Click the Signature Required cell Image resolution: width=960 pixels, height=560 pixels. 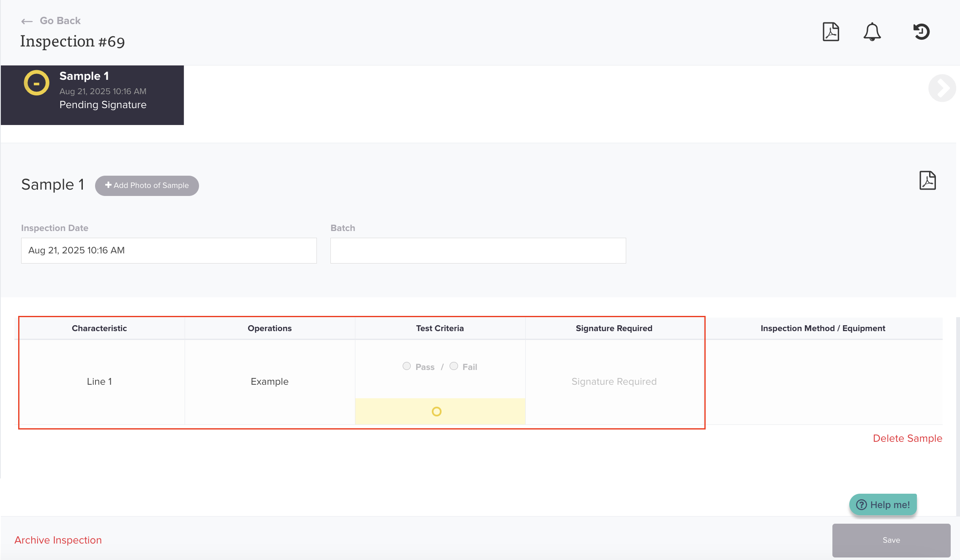(614, 381)
